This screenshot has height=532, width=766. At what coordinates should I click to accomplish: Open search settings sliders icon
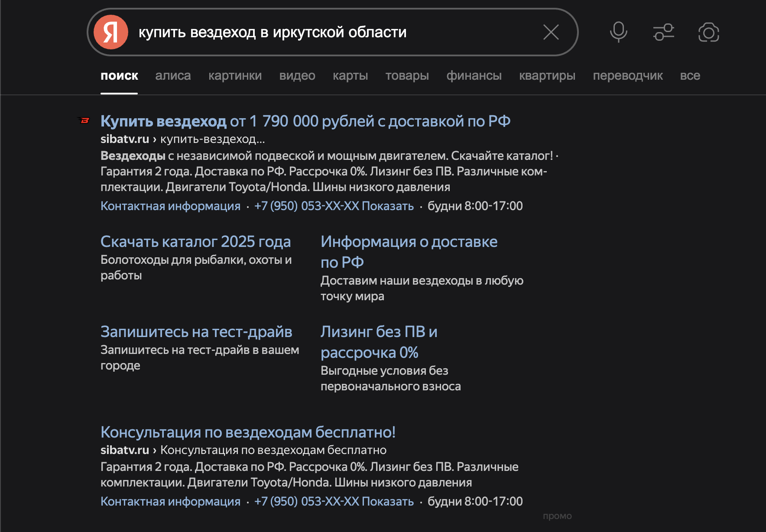coord(664,32)
